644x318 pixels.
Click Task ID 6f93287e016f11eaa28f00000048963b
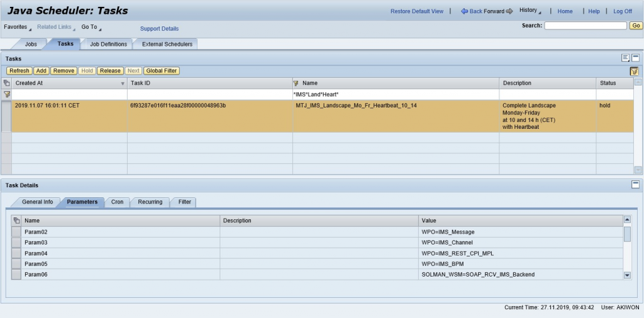tap(178, 106)
